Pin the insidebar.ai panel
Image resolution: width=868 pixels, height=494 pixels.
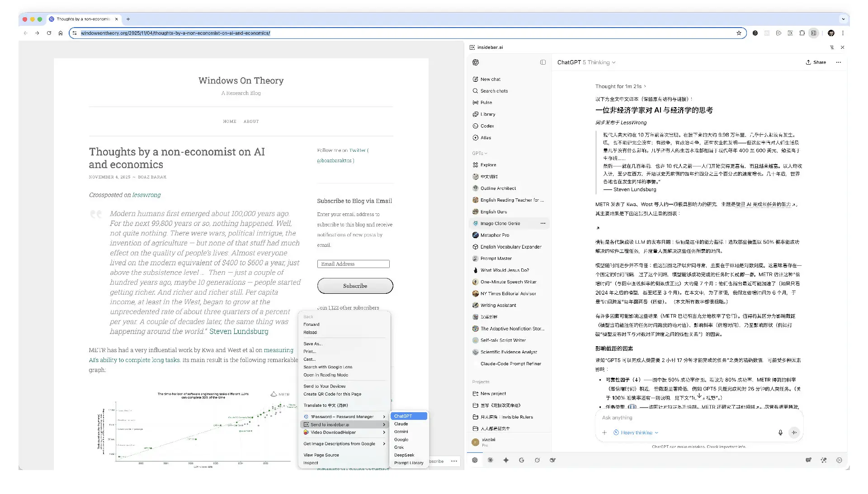coord(832,47)
